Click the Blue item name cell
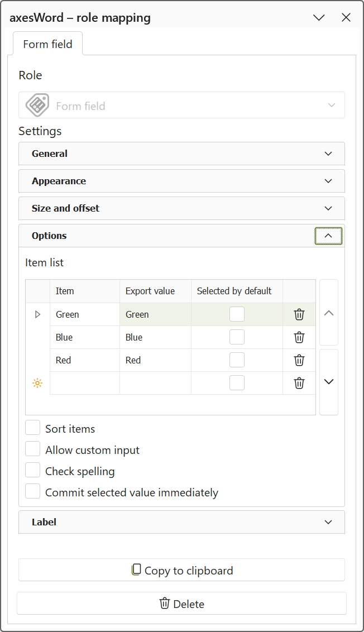 85,337
